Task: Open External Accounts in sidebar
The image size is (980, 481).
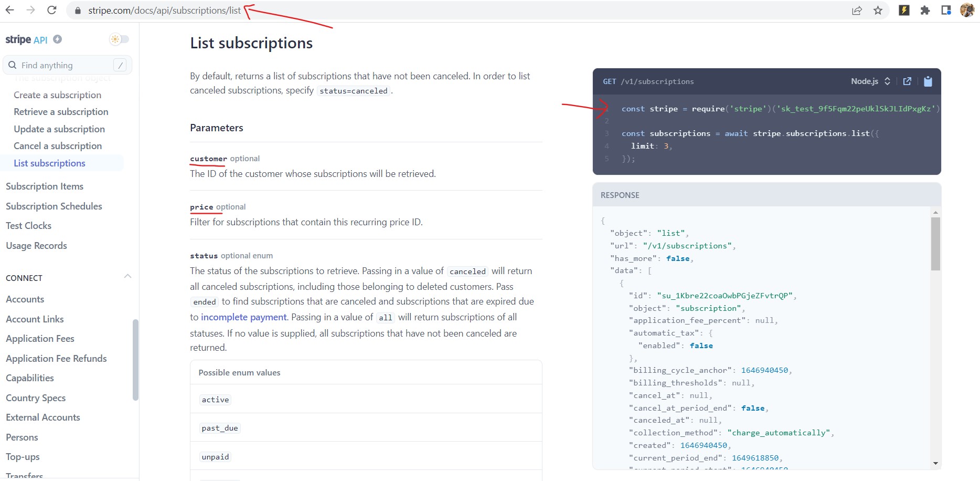Action: click(x=43, y=417)
